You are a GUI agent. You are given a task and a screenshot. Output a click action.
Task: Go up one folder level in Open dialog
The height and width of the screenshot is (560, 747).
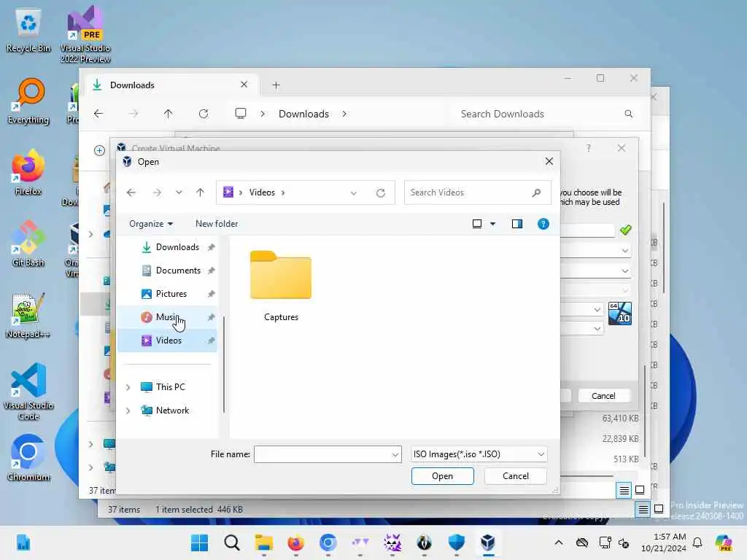click(x=200, y=192)
